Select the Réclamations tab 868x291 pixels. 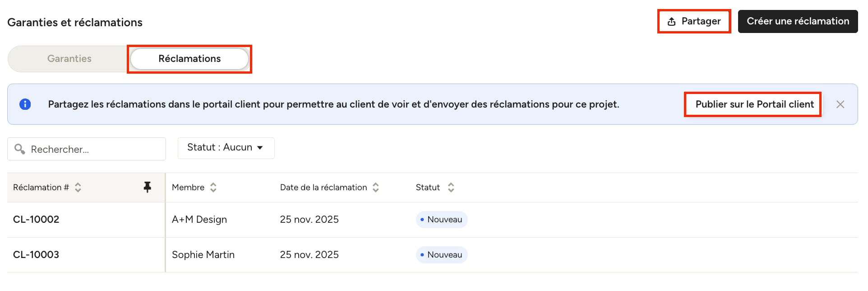click(x=189, y=59)
